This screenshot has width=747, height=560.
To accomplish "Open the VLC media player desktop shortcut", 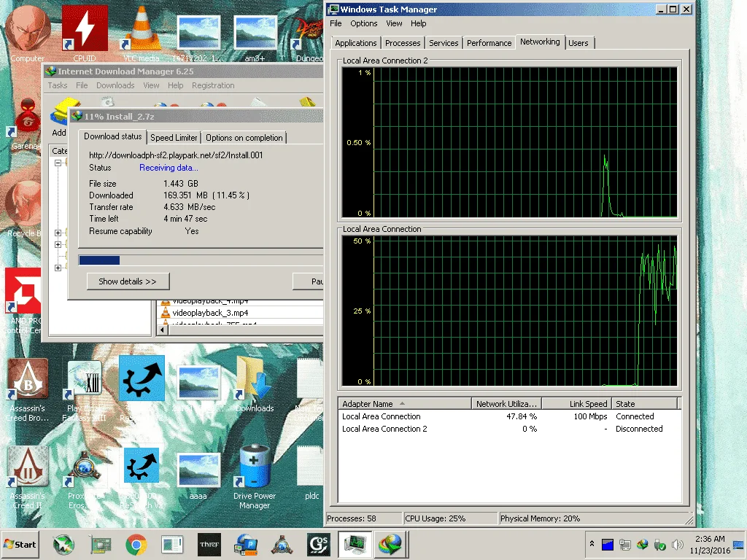I will [x=142, y=34].
